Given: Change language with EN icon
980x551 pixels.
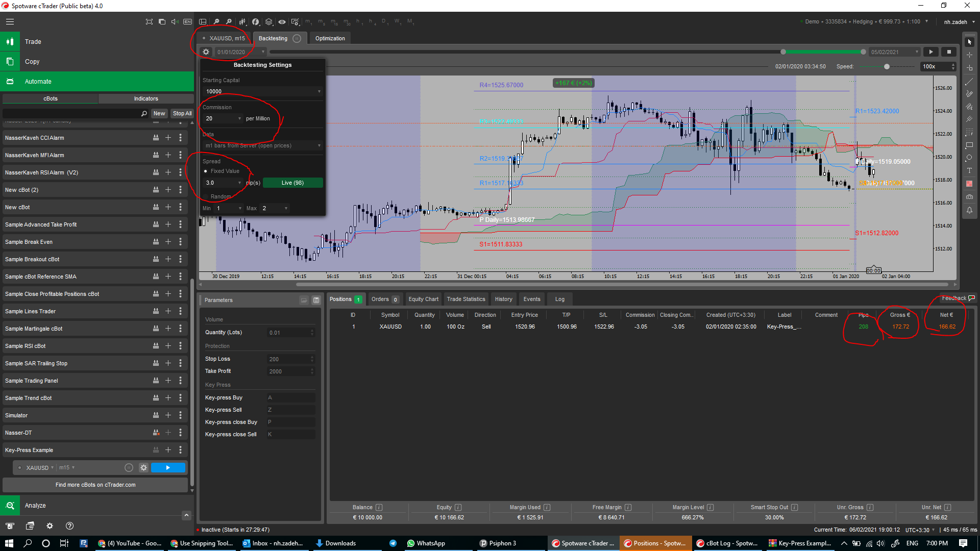Looking at the screenshot, I should tap(187, 22).
